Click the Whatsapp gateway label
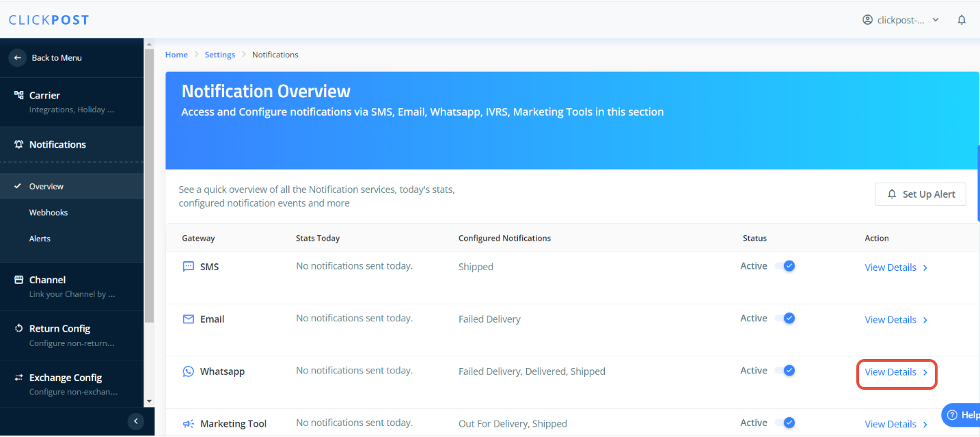980x437 pixels. (x=222, y=371)
